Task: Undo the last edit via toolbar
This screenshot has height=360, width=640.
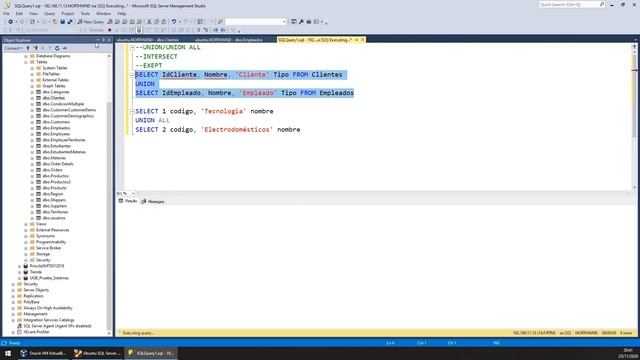Action: pos(174,22)
